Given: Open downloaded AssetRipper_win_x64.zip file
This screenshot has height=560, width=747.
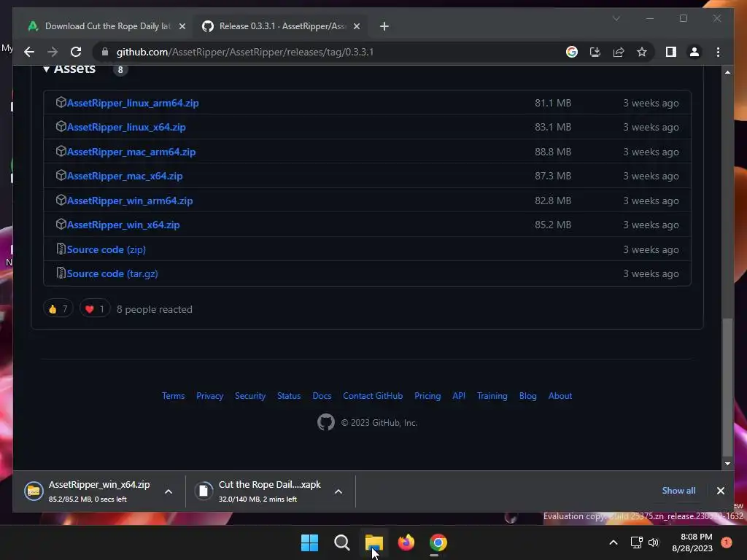Looking at the screenshot, I should [x=88, y=491].
